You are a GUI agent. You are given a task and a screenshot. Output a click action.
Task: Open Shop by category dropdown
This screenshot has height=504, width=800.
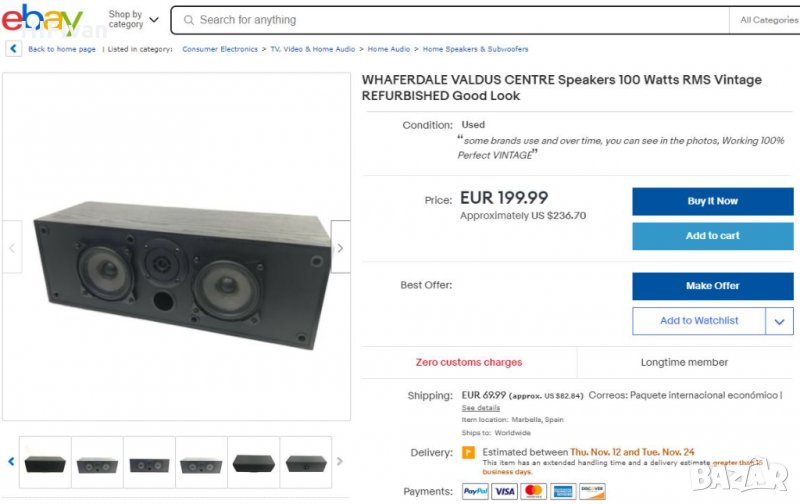click(133, 20)
